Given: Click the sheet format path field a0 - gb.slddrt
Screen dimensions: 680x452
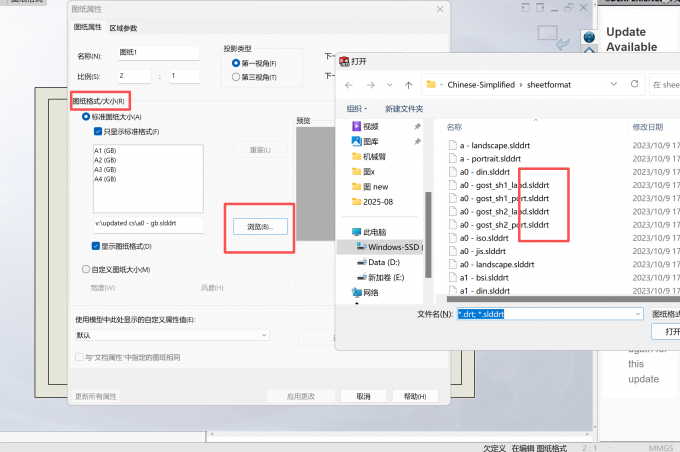Looking at the screenshot, I should pos(148,224).
